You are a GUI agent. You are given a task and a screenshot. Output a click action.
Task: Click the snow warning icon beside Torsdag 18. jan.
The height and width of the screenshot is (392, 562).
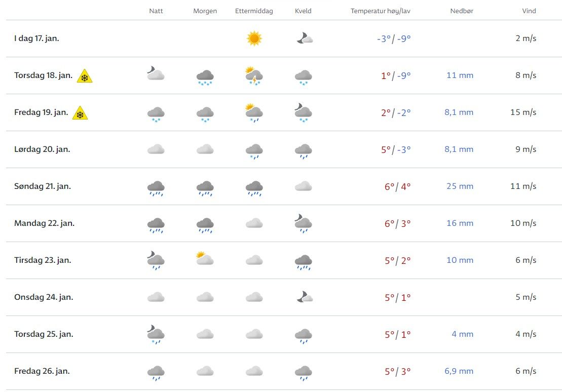(85, 76)
